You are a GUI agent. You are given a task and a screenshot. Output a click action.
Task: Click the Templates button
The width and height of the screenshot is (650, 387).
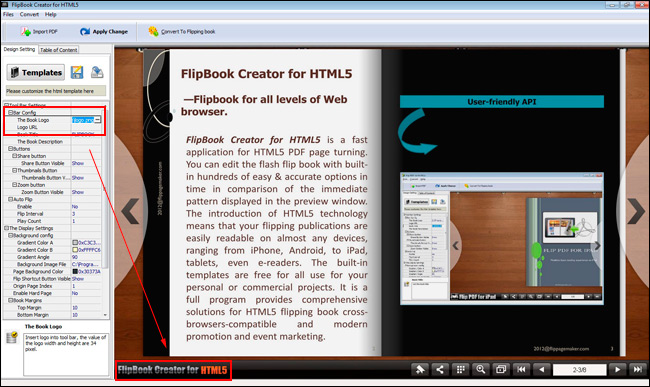(36, 73)
